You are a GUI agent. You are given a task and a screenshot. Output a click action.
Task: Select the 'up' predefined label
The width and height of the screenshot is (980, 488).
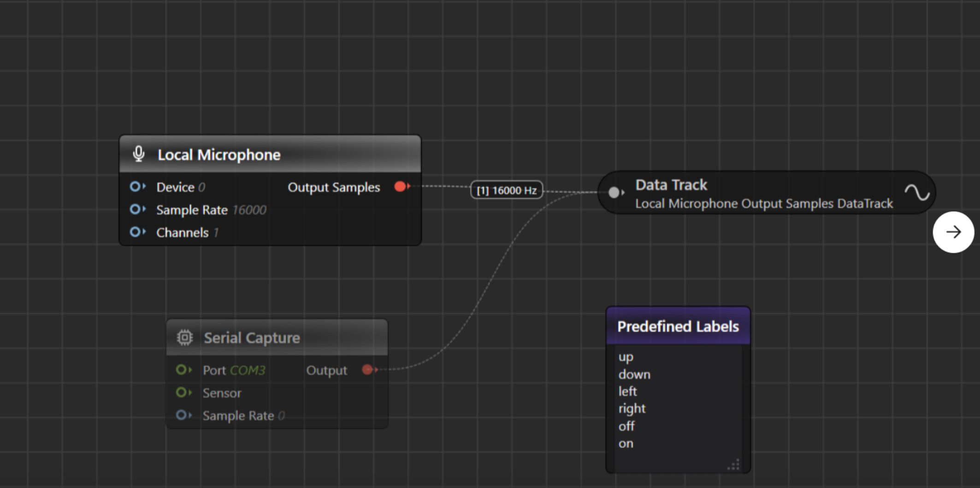point(626,357)
